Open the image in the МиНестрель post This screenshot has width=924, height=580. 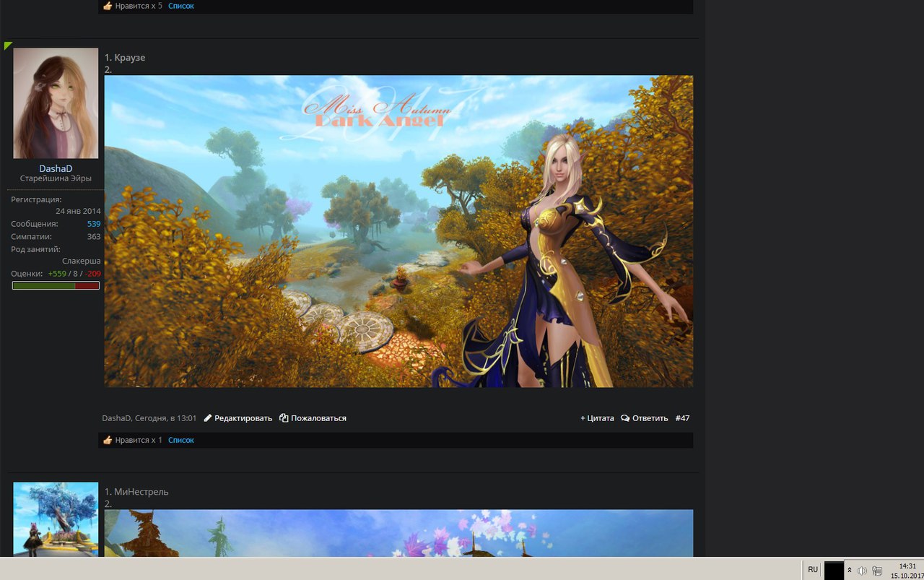click(x=398, y=533)
